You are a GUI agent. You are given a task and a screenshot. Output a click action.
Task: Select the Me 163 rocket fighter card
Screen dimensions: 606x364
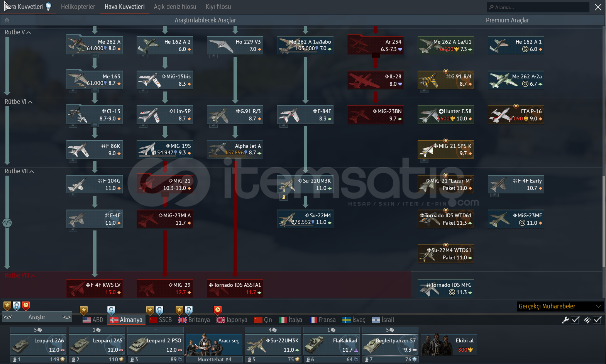pos(95,80)
